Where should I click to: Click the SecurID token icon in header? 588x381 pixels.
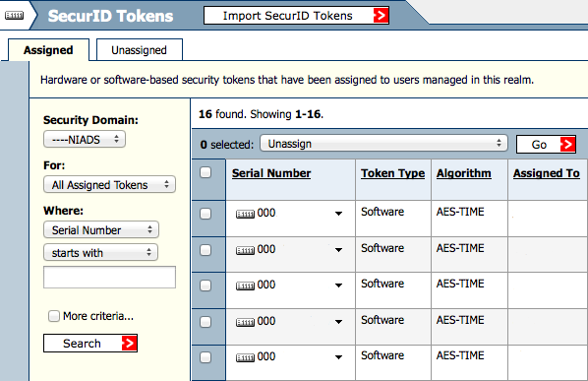click(x=14, y=16)
